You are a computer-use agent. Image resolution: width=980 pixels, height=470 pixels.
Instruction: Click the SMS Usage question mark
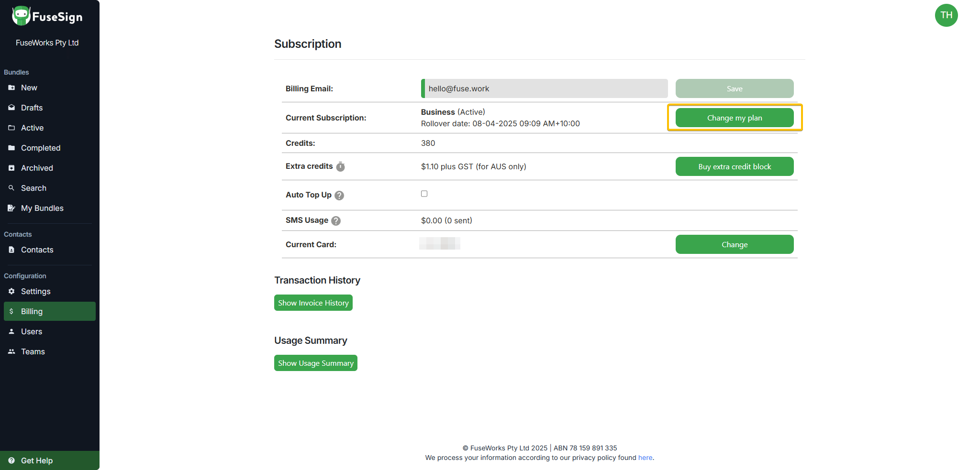(x=335, y=220)
